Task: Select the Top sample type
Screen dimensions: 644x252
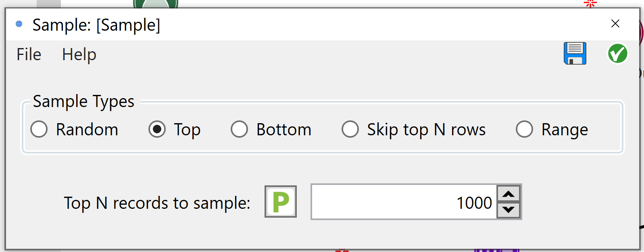Action: click(157, 130)
